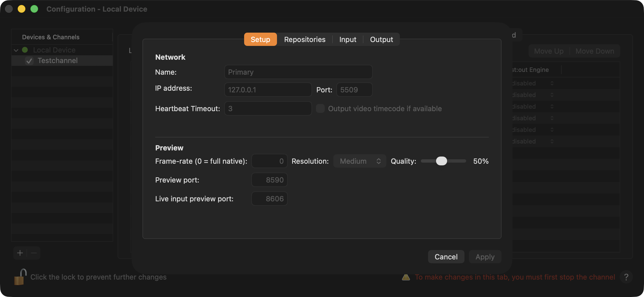Click the Name field containing Primary
The height and width of the screenshot is (297, 644).
pos(298,72)
